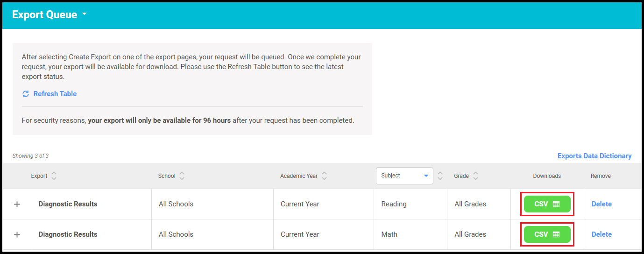Expand the Math Diagnostic Results row
644x254 pixels.
17,234
